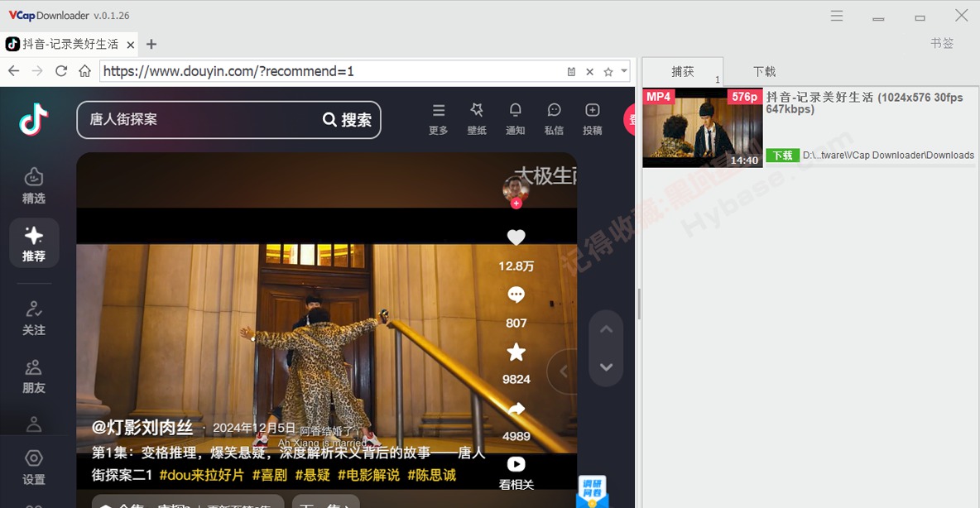Click the browser reload button
Viewport: 980px width, 508px height.
[61, 71]
